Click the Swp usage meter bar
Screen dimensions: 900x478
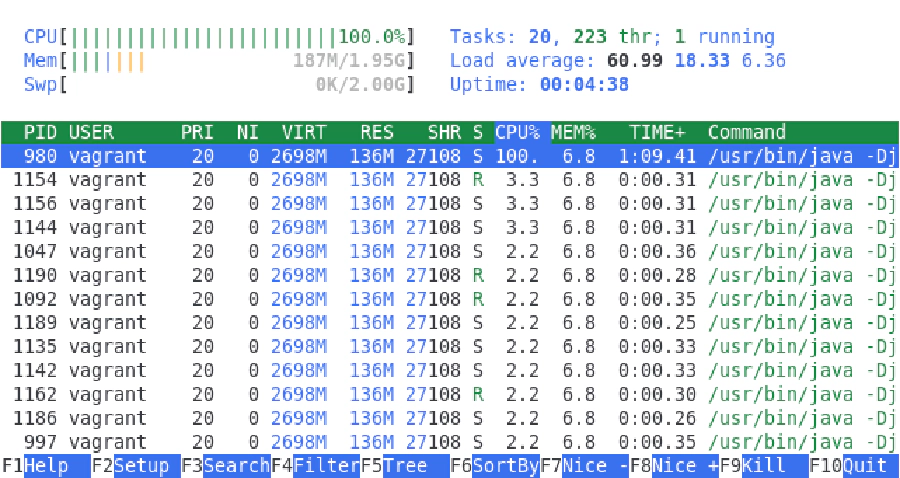[219, 85]
